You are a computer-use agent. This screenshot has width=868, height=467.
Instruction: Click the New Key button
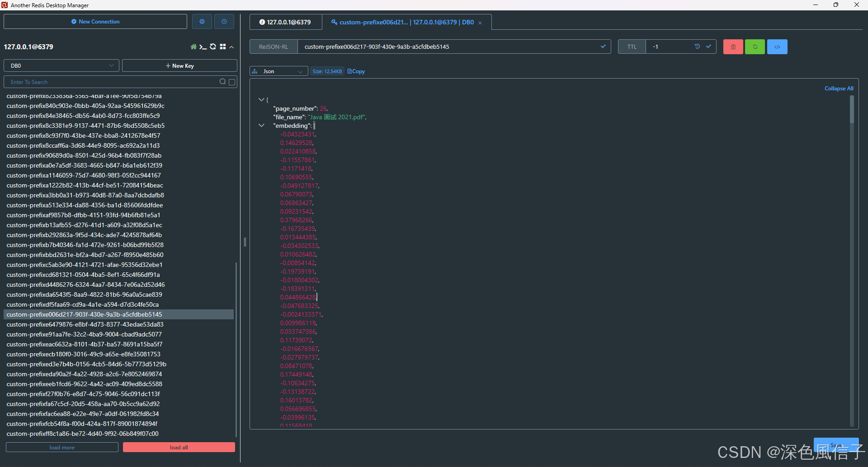179,65
